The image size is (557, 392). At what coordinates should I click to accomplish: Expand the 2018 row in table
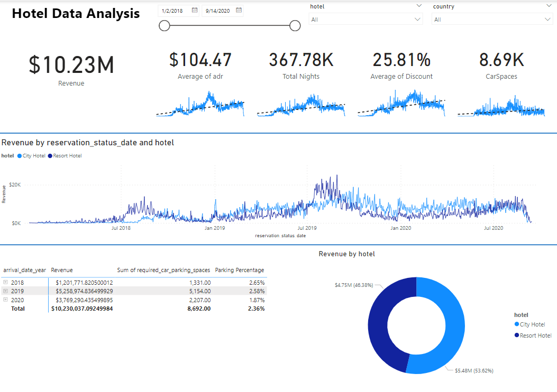6,283
